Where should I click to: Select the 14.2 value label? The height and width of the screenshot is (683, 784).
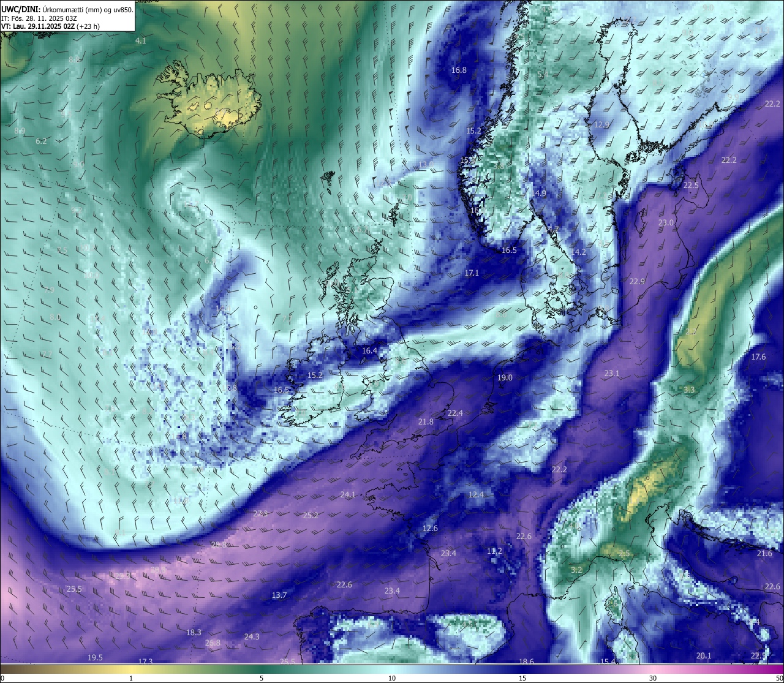(578, 252)
